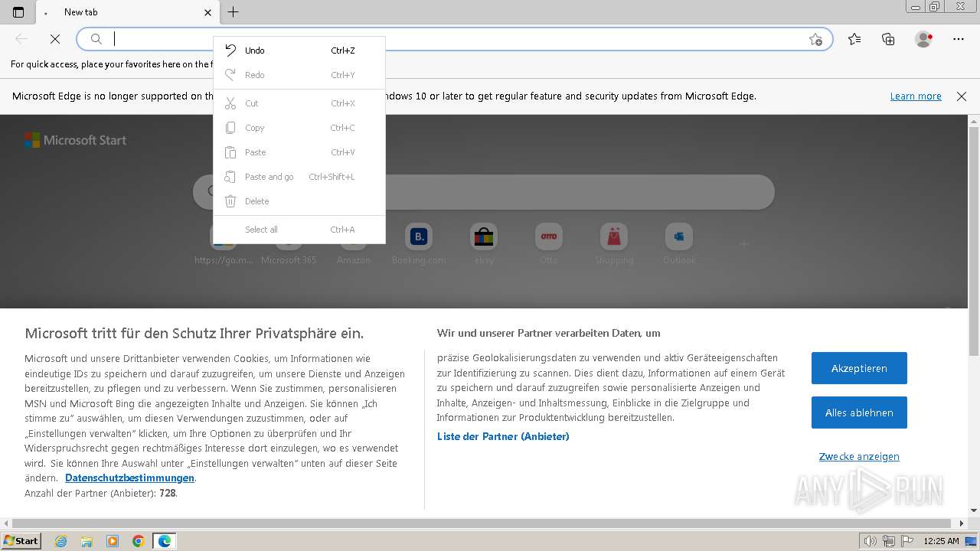Screen dimensions: 980x551
Task: Click the back navigation arrow
Action: coord(21,39)
